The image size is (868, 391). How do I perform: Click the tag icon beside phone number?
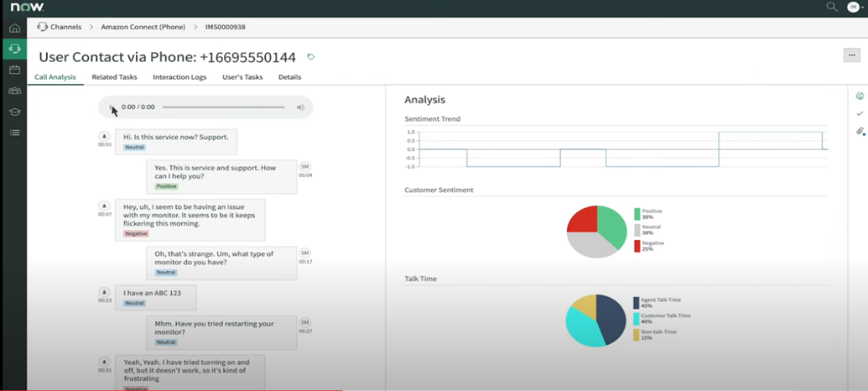311,57
